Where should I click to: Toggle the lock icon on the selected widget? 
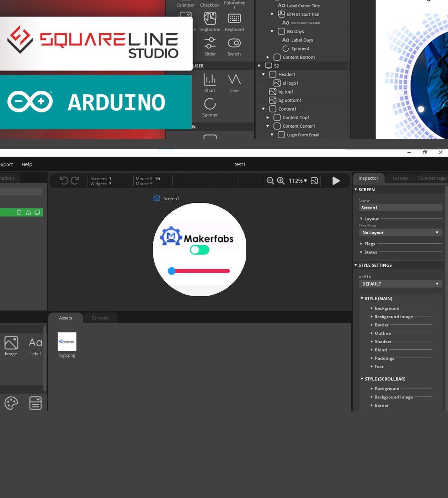point(28,212)
